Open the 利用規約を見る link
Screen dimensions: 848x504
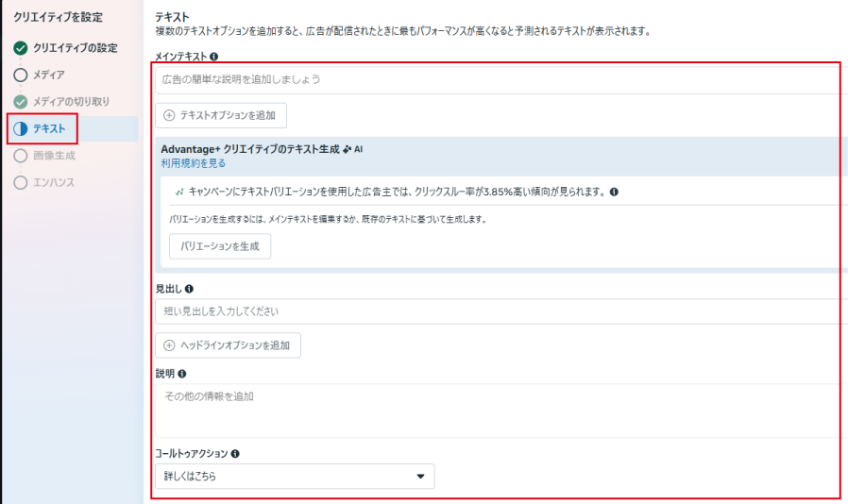pyautogui.click(x=194, y=163)
